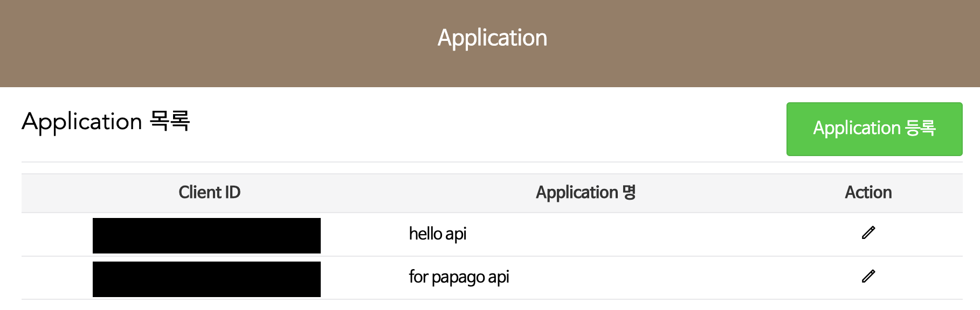Click the word for in the papago row
The height and width of the screenshot is (310, 980).
[x=418, y=277]
